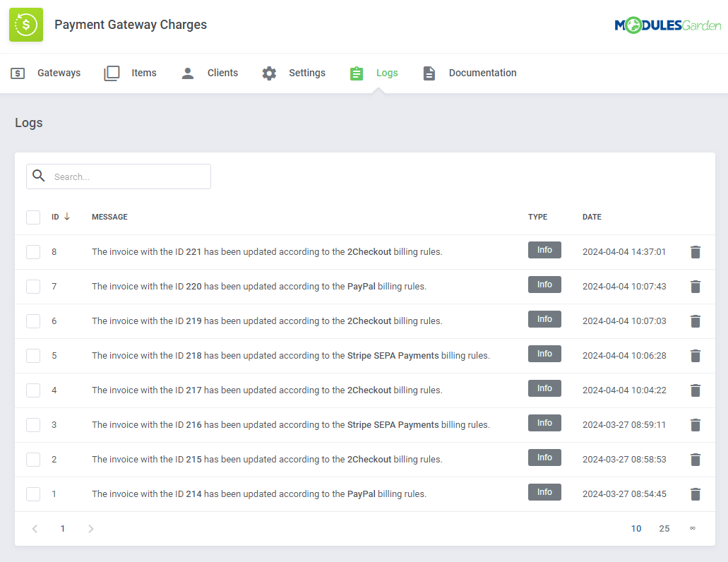Tick the checkbox for log entry ID 8
The image size is (728, 562).
33,252
